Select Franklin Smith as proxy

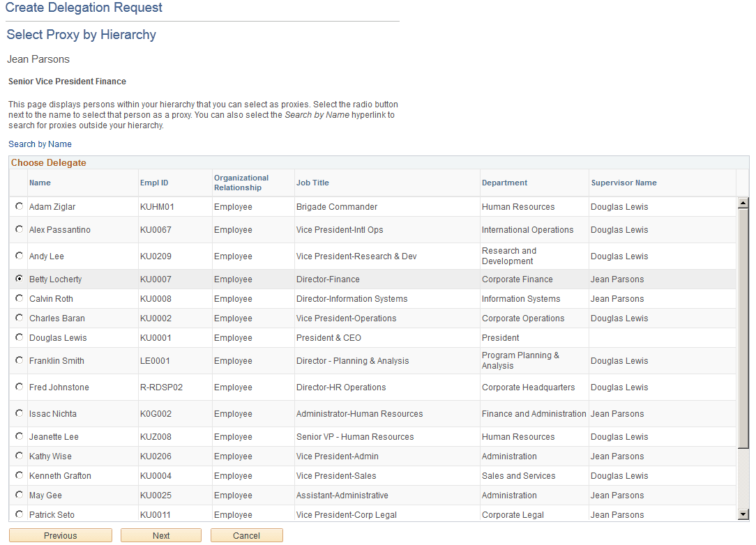point(19,360)
